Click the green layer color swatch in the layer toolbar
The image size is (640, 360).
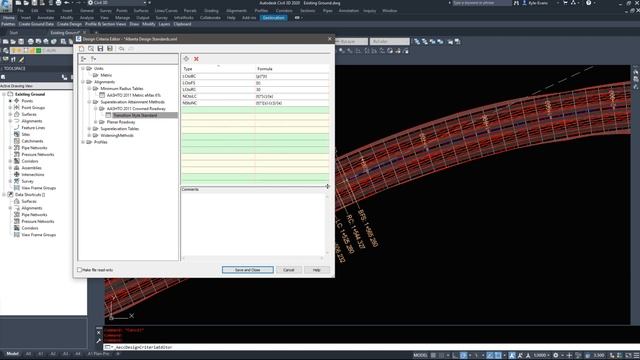click(38, 51)
